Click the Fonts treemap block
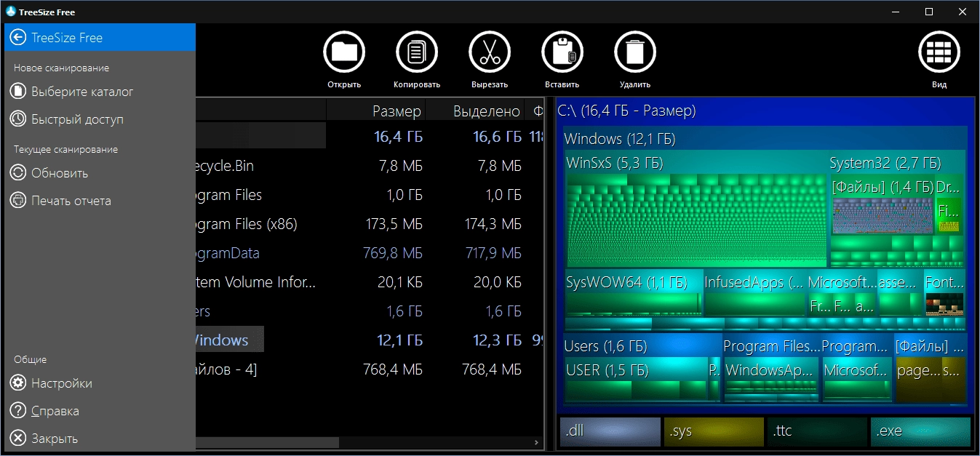The image size is (980, 456). (944, 292)
